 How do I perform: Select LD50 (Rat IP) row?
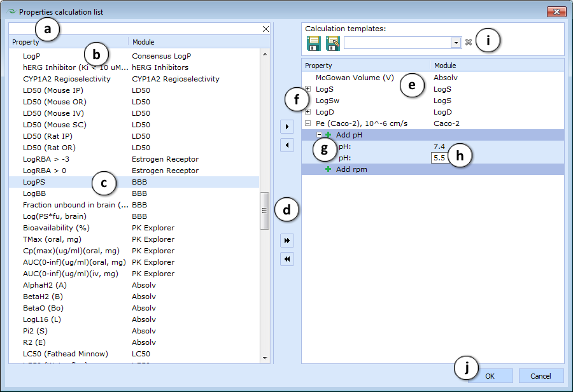tap(134, 136)
